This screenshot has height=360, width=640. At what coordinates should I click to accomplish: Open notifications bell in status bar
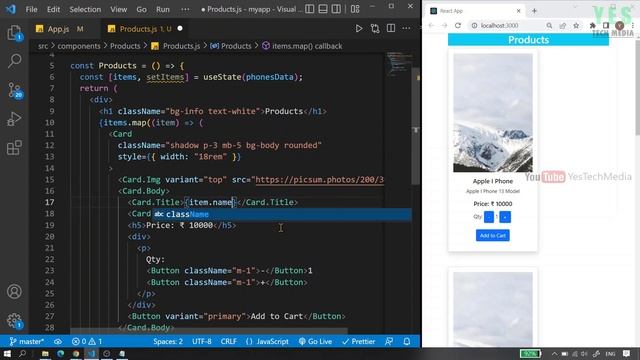pyautogui.click(x=407, y=342)
